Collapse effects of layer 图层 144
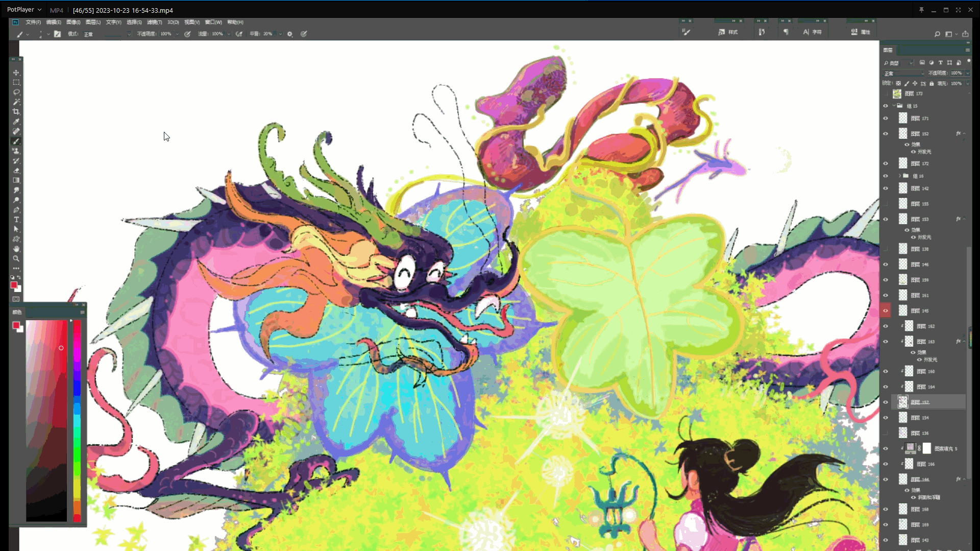The width and height of the screenshot is (980, 551). point(964,479)
